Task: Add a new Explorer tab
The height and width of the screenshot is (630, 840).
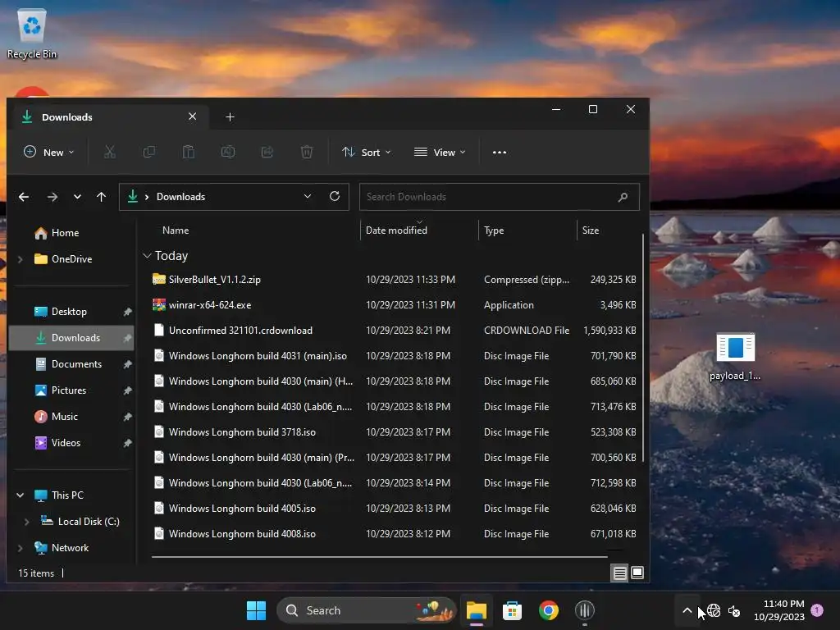Action: [x=230, y=116]
